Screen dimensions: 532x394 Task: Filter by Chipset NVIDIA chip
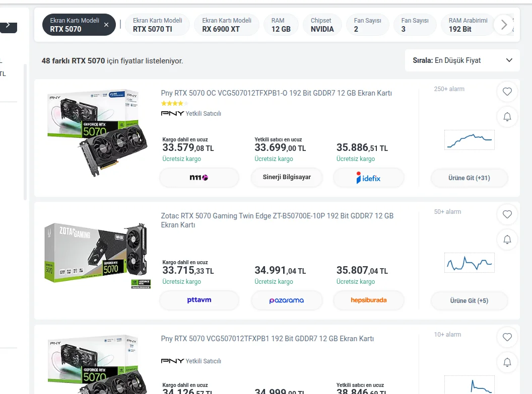(x=322, y=25)
